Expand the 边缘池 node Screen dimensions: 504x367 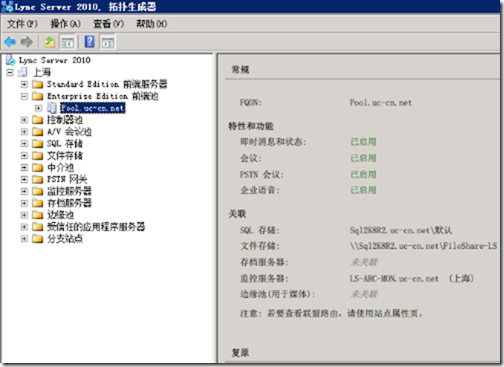pyautogui.click(x=24, y=215)
